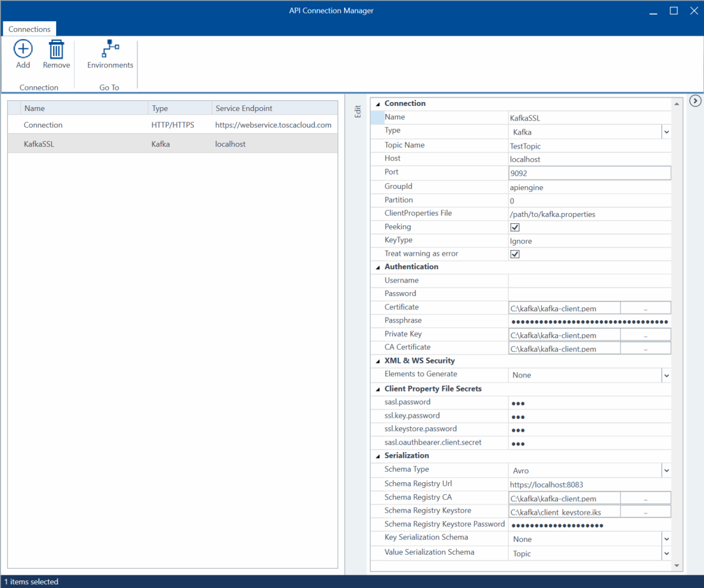The height and width of the screenshot is (588, 704).
Task: Click the Port input field
Action: click(589, 173)
